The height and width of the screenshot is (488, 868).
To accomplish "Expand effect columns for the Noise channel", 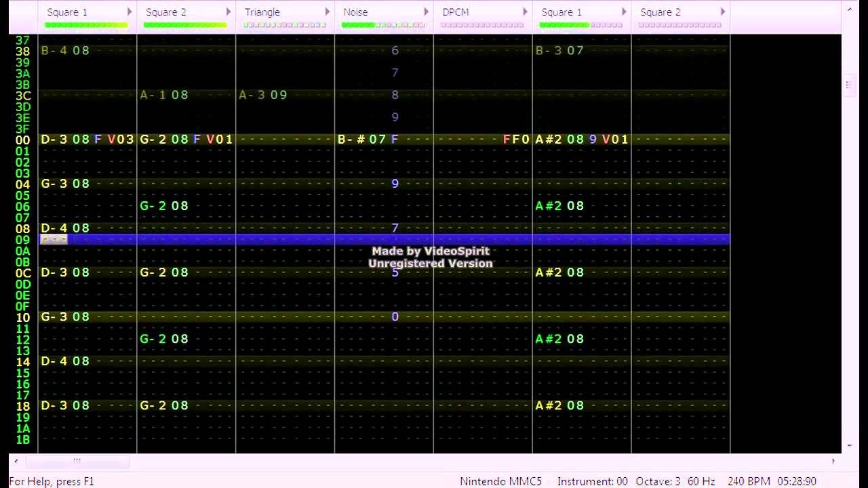I will 427,12.
